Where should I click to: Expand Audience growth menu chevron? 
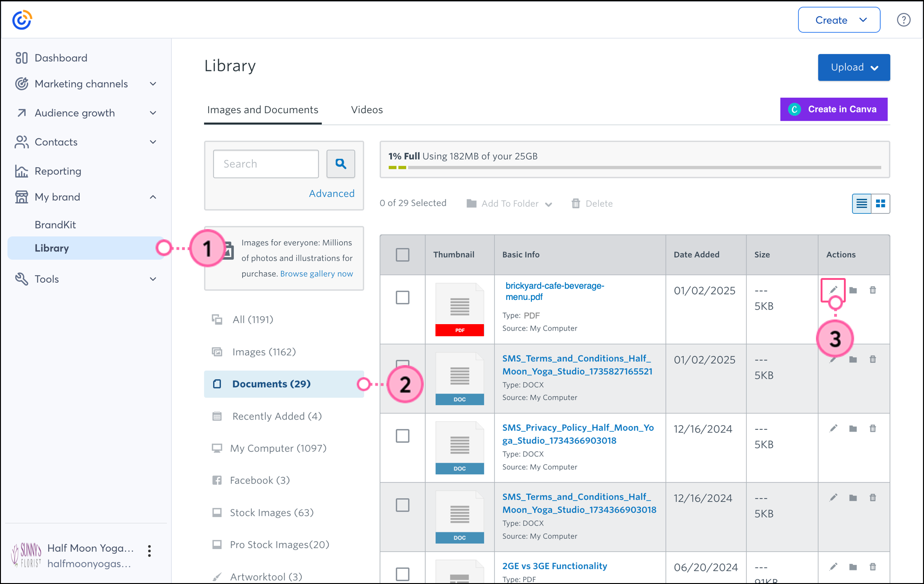[153, 113]
